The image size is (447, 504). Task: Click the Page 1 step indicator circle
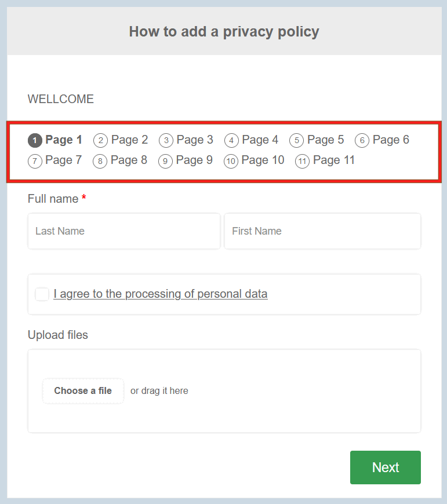coord(34,140)
